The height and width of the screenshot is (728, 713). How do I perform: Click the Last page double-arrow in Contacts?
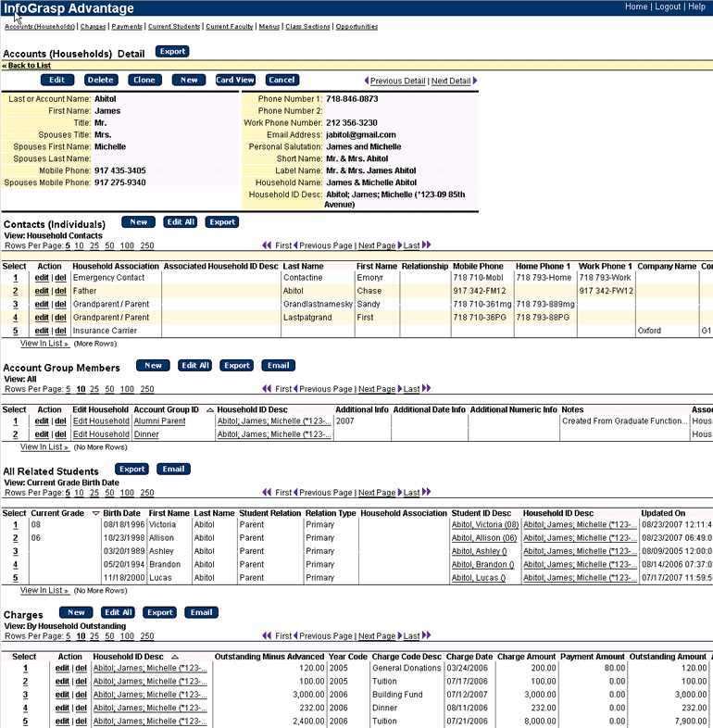click(x=427, y=245)
